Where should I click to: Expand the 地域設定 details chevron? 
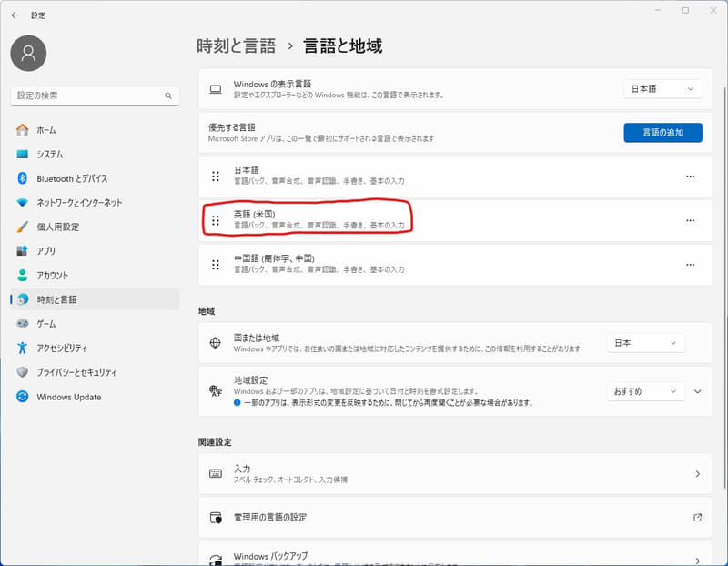(x=697, y=391)
